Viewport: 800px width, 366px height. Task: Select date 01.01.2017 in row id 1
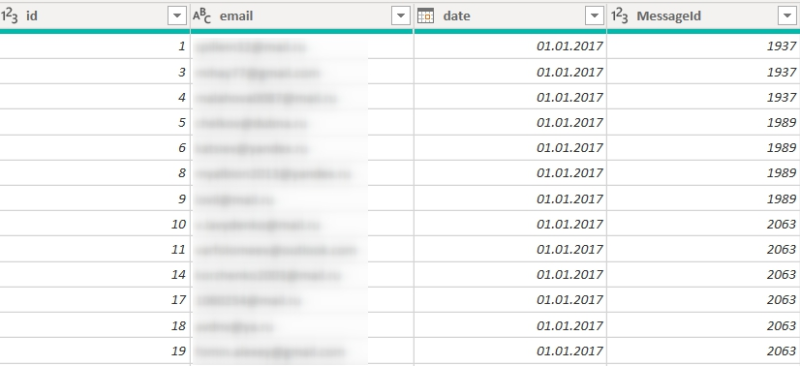point(510,46)
